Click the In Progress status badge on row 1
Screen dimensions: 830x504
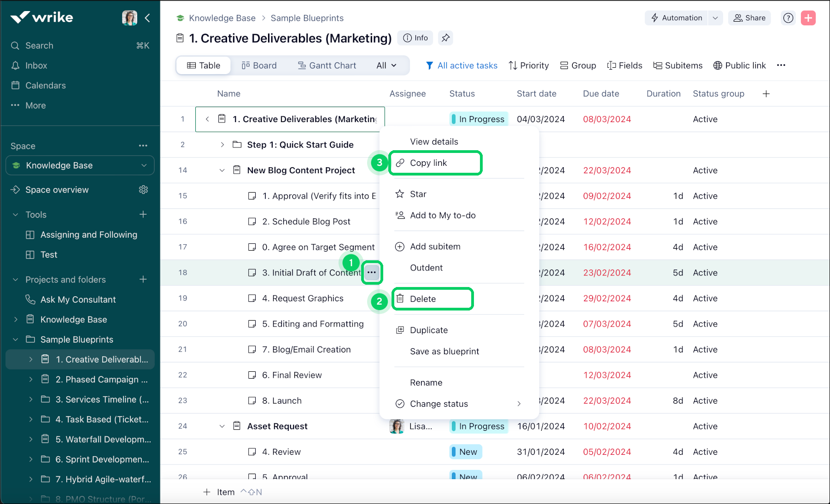[479, 119]
